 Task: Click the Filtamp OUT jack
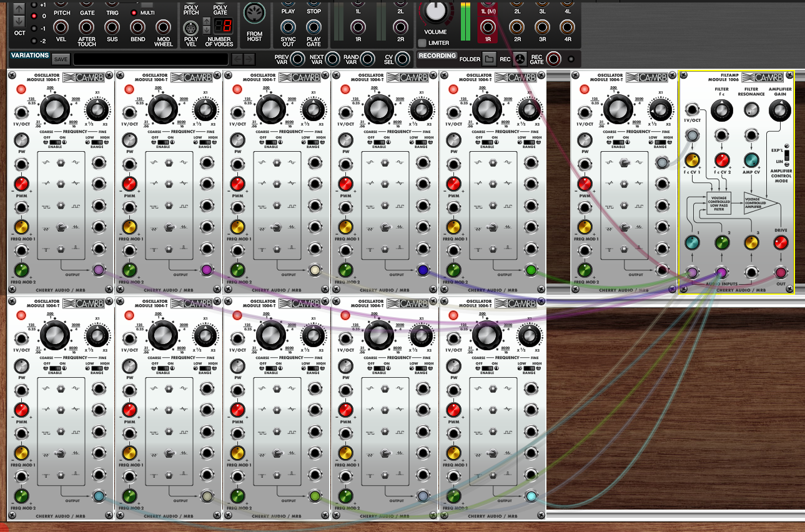tap(781, 272)
